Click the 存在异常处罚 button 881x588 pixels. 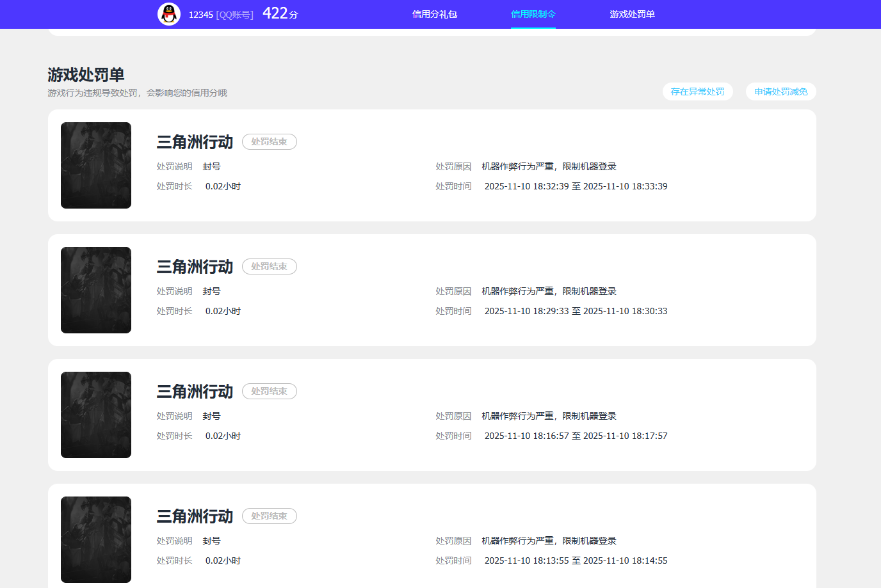[698, 91]
